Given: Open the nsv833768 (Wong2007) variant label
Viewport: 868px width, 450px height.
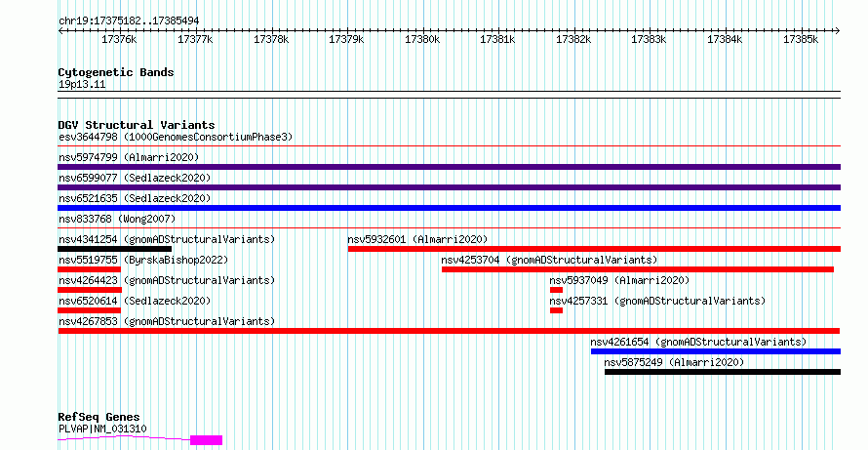Looking at the screenshot, I should pos(117,219).
